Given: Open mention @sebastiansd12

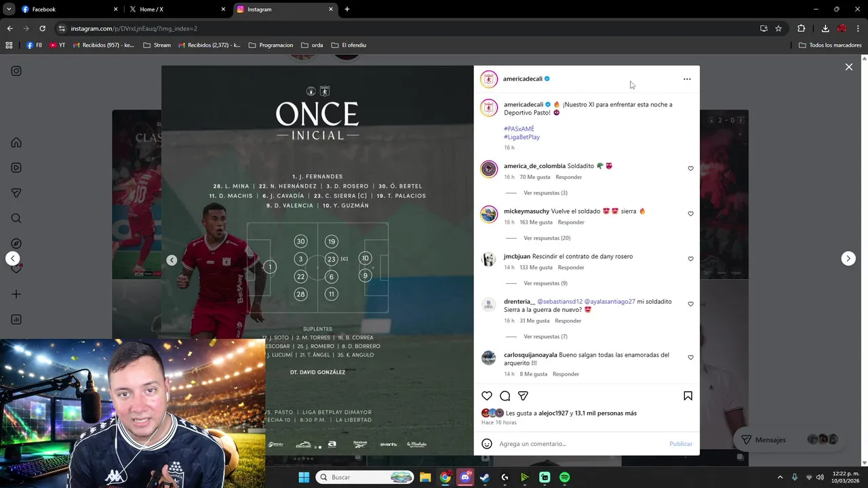Looking at the screenshot, I should (x=559, y=302).
